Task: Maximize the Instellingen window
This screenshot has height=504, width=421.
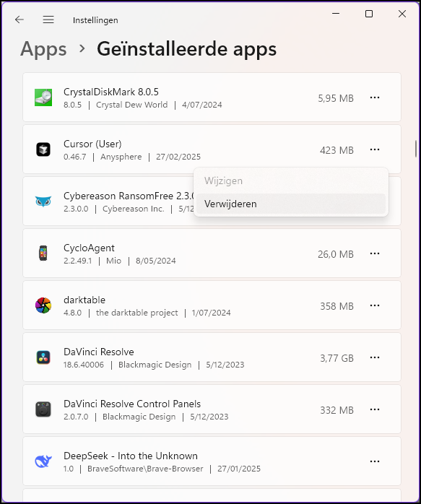Action: (369, 14)
